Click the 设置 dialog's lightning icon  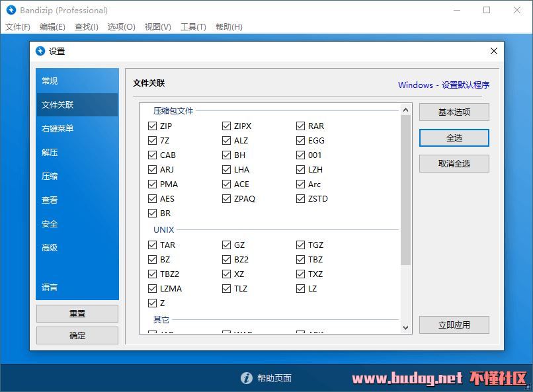[40, 51]
